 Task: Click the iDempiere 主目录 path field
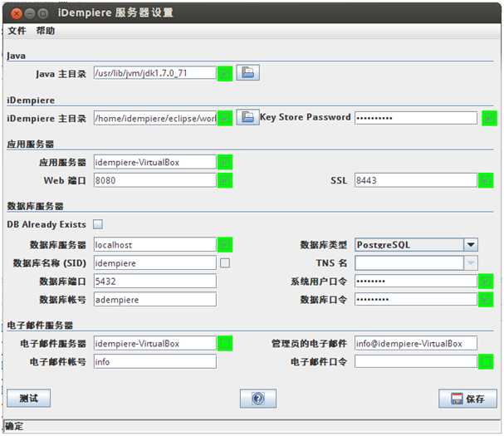coord(155,118)
